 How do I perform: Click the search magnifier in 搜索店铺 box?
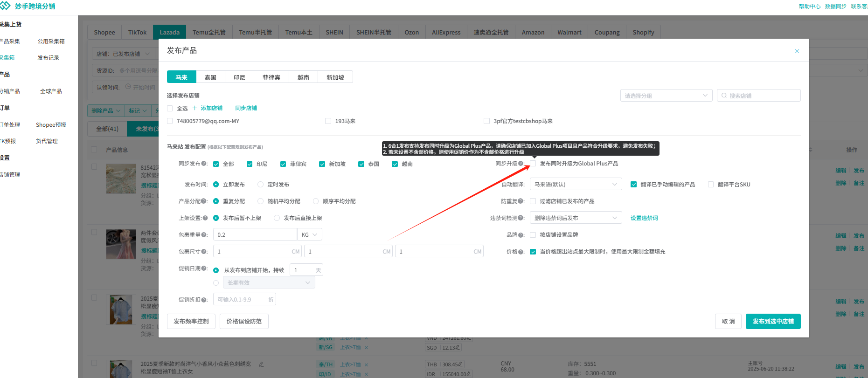click(724, 96)
